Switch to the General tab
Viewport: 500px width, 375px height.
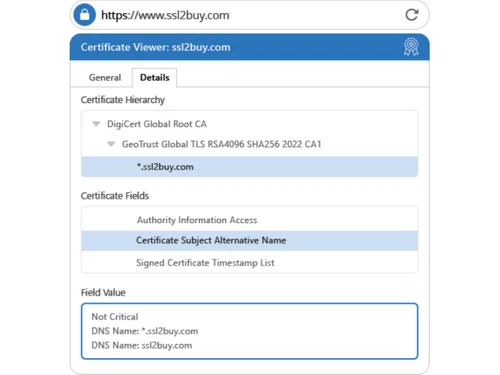tap(105, 78)
